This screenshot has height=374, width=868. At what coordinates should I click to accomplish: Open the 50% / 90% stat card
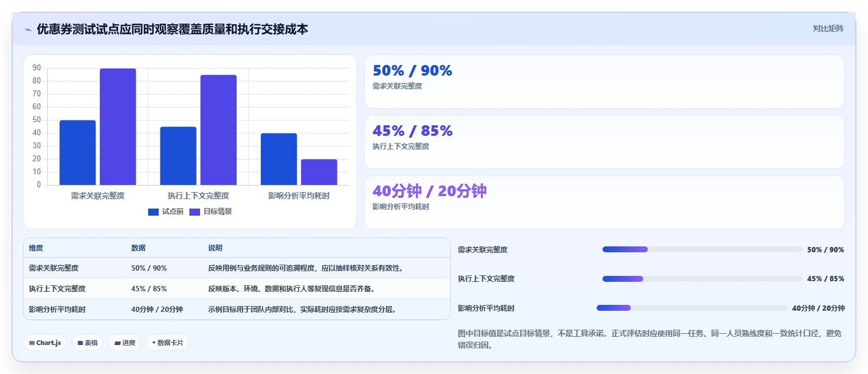coord(604,82)
